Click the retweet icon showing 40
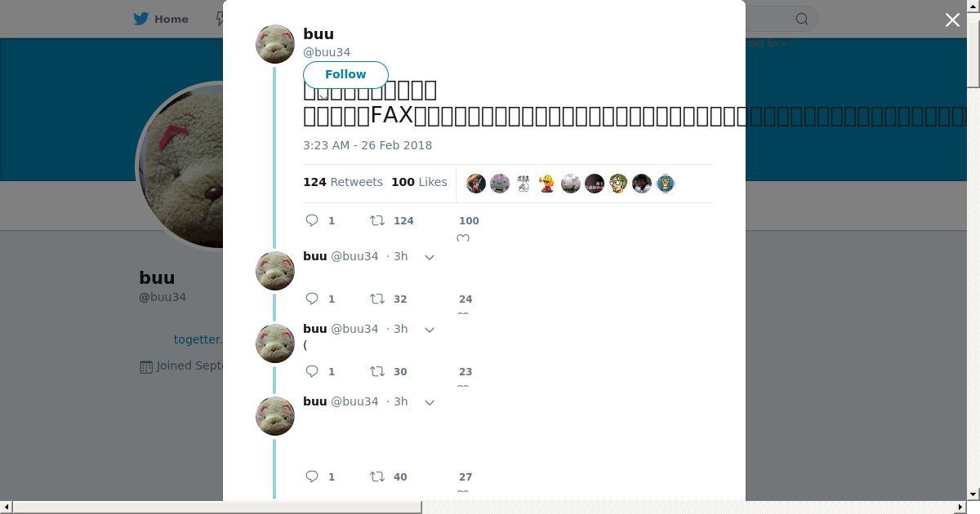The height and width of the screenshot is (514, 980). 377,476
